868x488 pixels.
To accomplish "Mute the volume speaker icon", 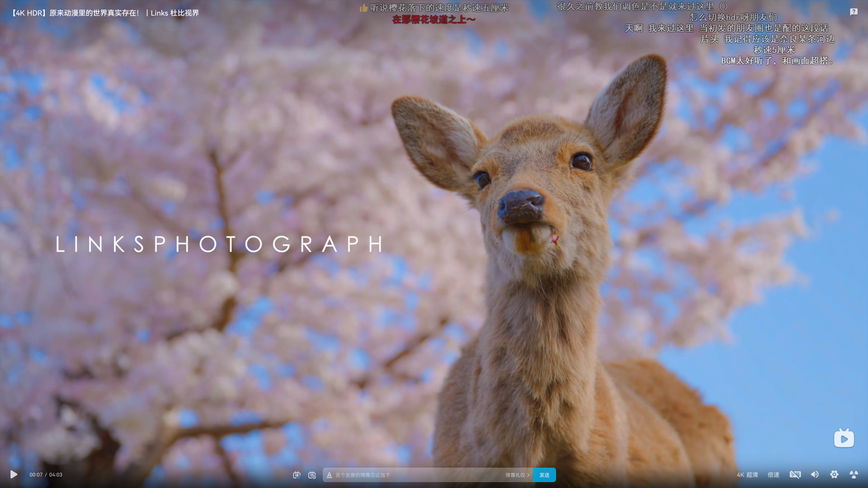I will coord(815,474).
